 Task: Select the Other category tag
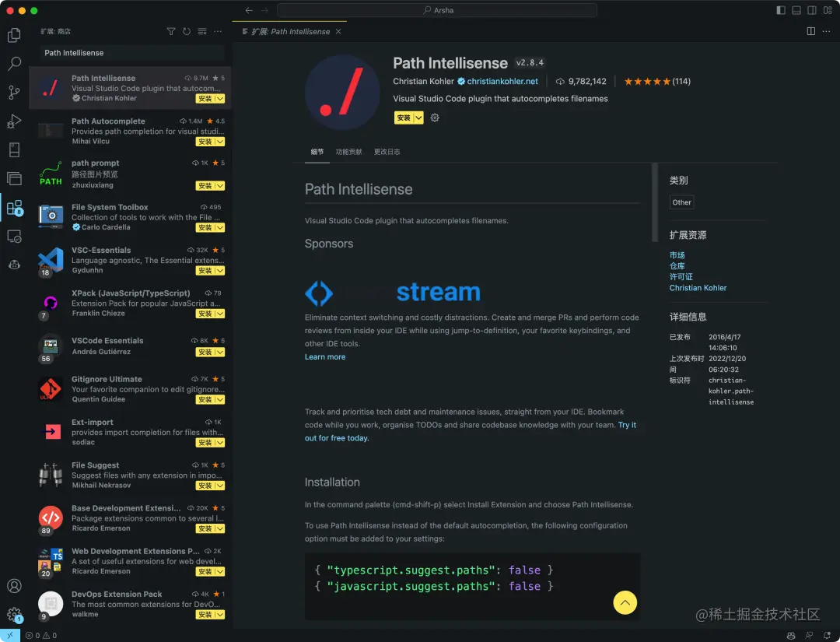coord(681,202)
